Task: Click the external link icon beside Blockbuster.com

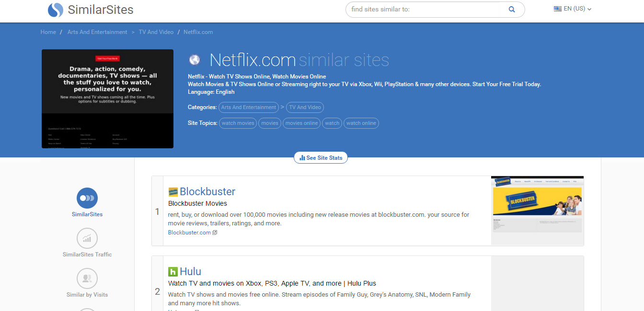Action: 215,233
